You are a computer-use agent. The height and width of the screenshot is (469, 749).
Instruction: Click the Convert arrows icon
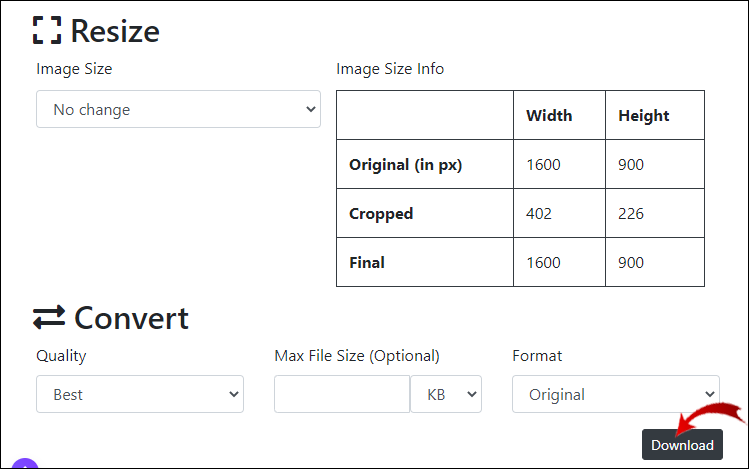pyautogui.click(x=49, y=318)
